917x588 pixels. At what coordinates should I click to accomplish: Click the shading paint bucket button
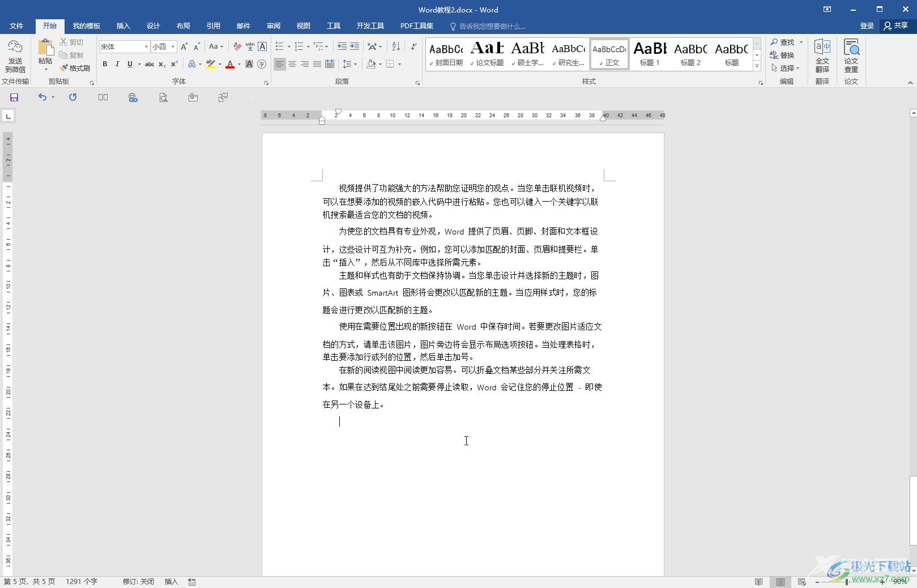click(371, 64)
